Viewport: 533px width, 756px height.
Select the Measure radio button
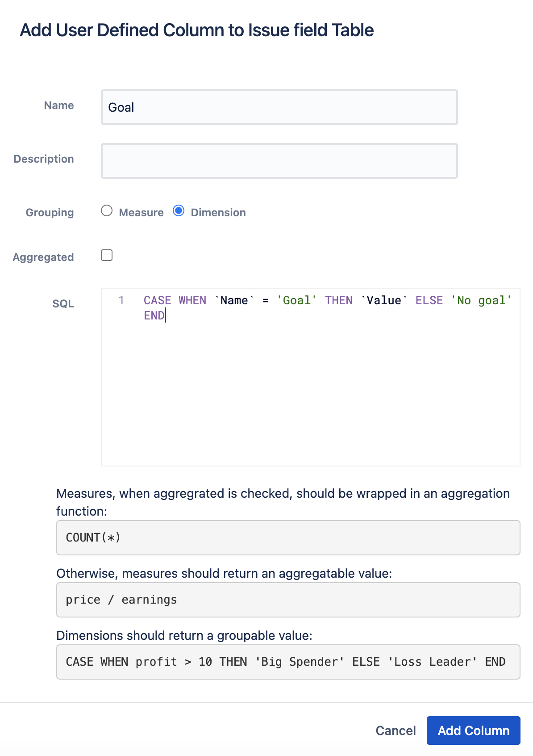pos(107,211)
